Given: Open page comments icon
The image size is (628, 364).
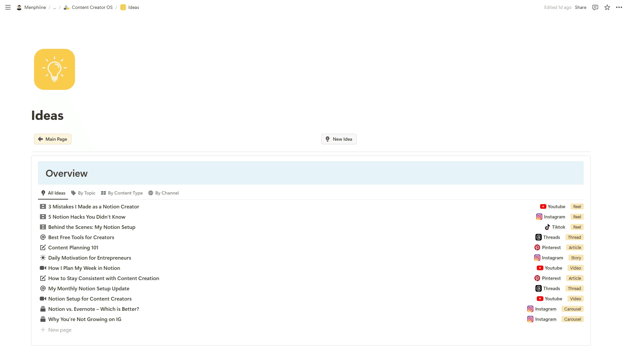Looking at the screenshot, I should (595, 7).
